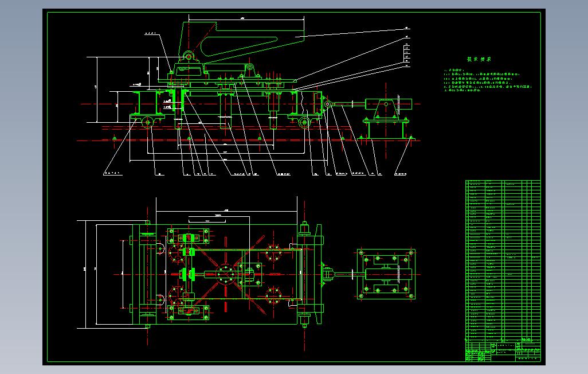Select the red horizontal rail centerline in side view
Image resolution: width=588 pixels, height=374 pixels.
(x=248, y=141)
